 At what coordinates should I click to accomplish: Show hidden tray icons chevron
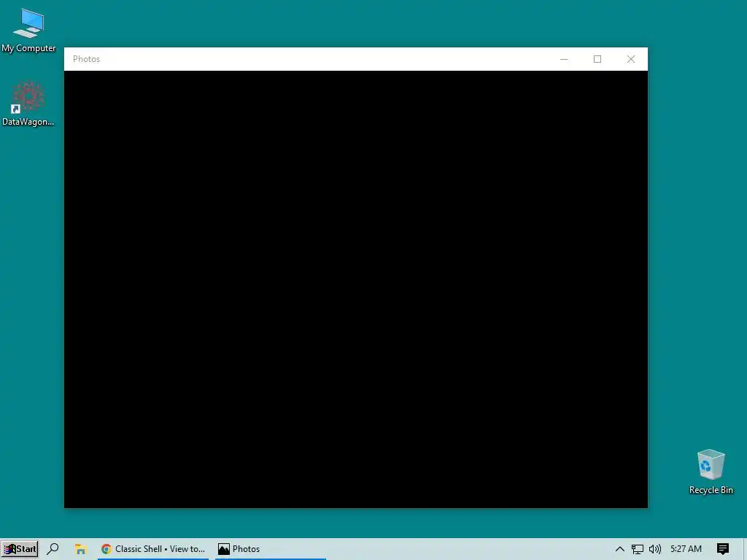pos(619,549)
